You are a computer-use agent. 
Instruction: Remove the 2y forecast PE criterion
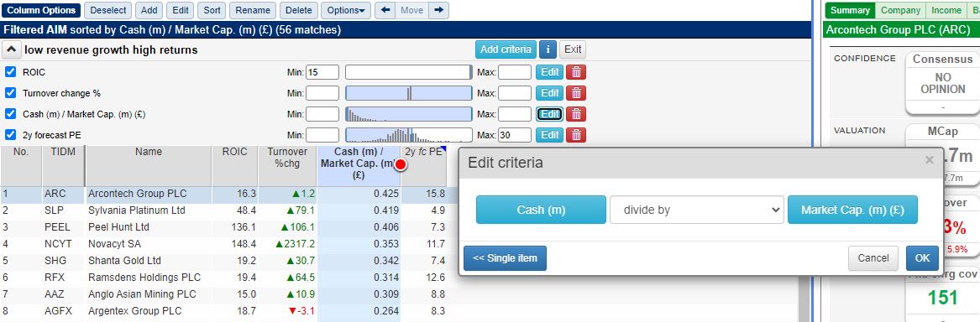pos(575,135)
